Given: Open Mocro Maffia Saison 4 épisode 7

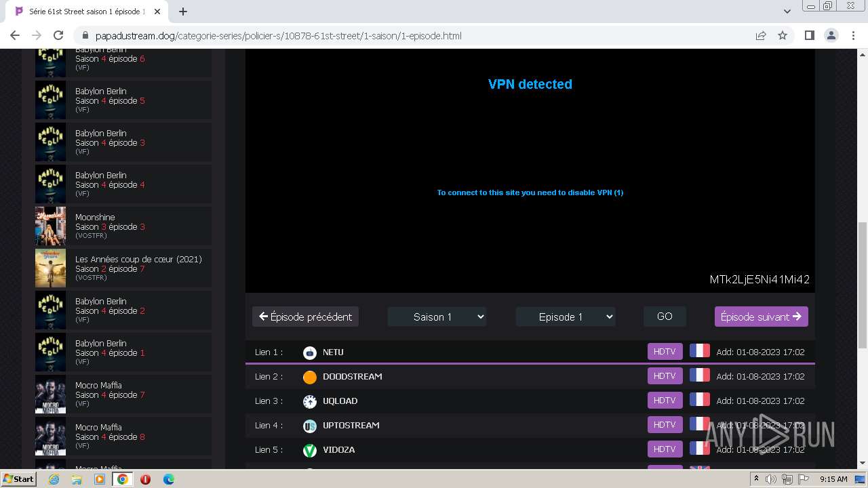Looking at the screenshot, I should point(123,394).
